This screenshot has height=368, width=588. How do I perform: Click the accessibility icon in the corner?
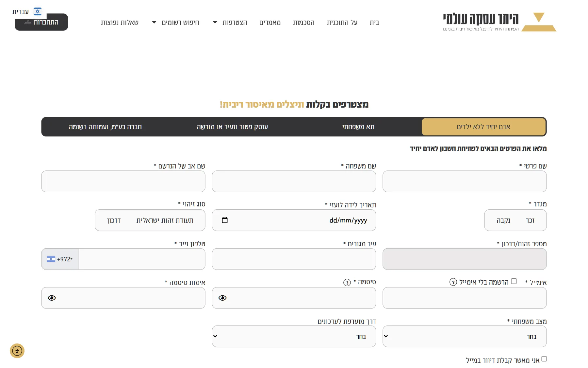pyautogui.click(x=17, y=351)
